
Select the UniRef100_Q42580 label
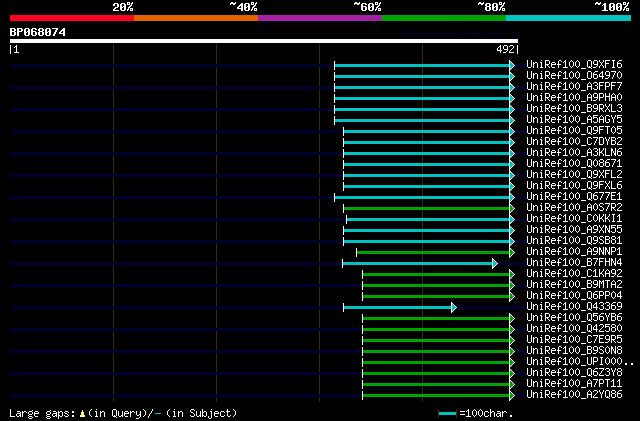(x=574, y=329)
